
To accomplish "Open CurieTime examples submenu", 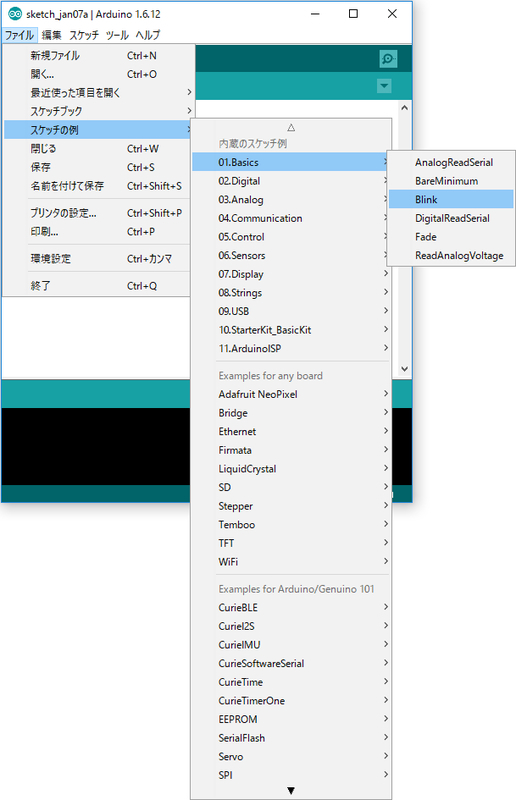I will coord(291,682).
